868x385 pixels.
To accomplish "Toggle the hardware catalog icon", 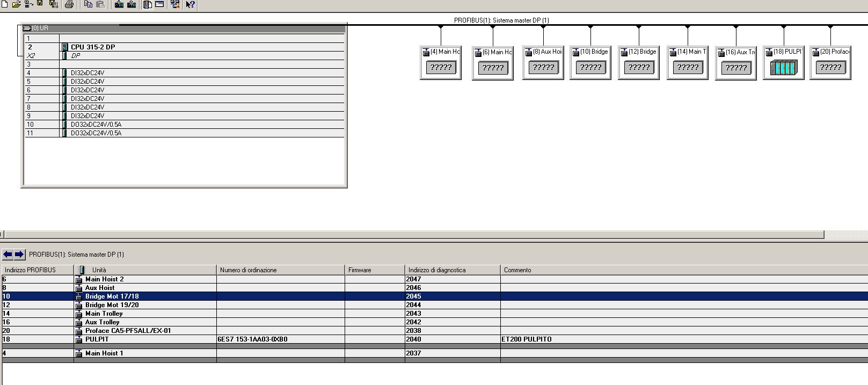I will (x=148, y=4).
